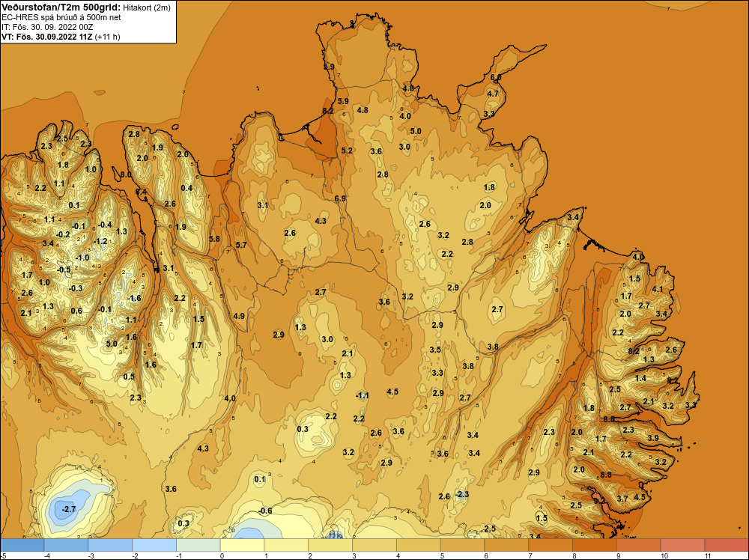
Task: Click the 6.9 temperature reading
Action: click(340, 198)
